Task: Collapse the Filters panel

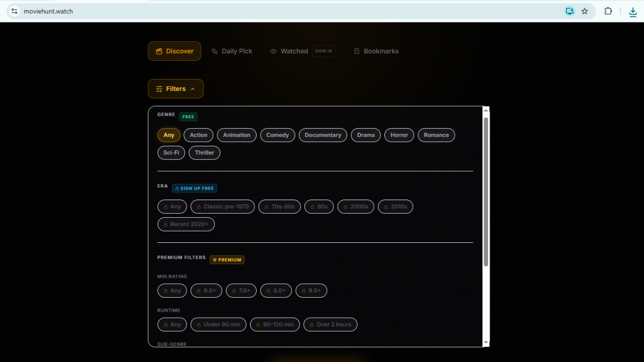Action: pyautogui.click(x=176, y=89)
